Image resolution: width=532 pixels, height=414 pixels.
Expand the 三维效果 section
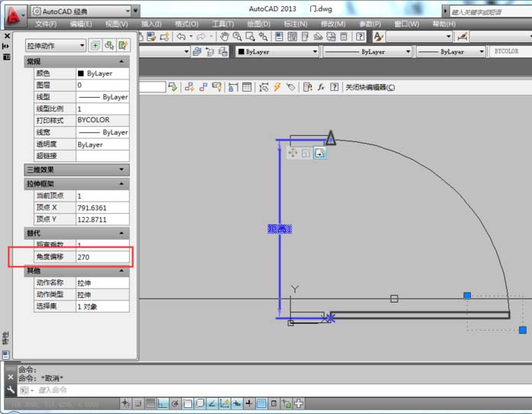[x=76, y=170]
